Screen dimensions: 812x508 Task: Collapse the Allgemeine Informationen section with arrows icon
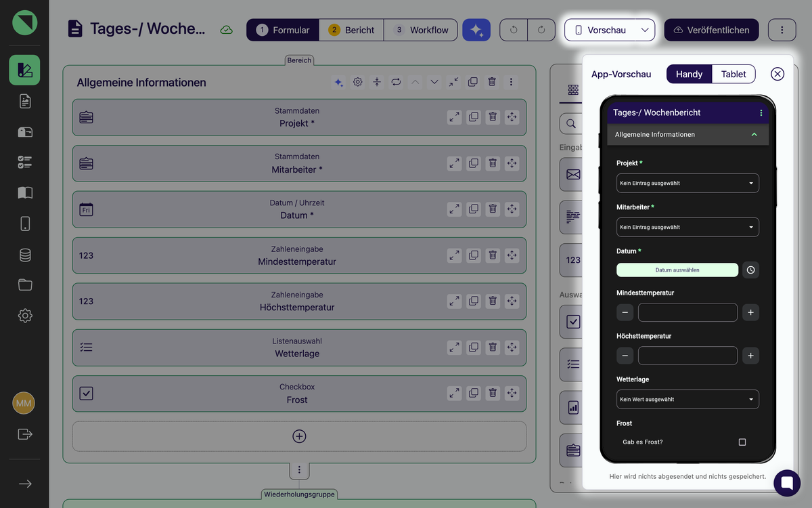[454, 82]
